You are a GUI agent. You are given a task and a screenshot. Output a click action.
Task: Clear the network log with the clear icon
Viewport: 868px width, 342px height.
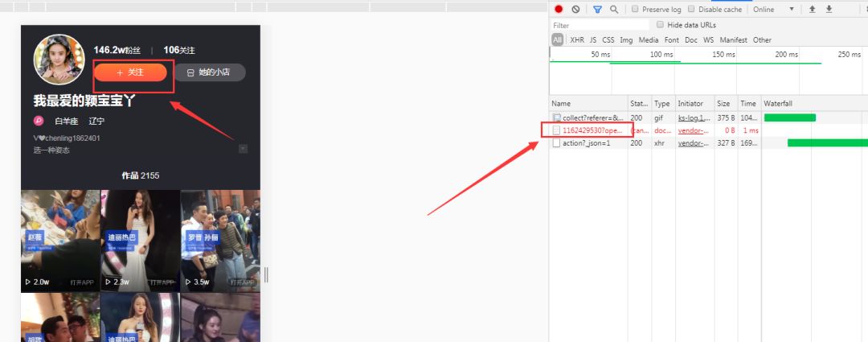[575, 9]
